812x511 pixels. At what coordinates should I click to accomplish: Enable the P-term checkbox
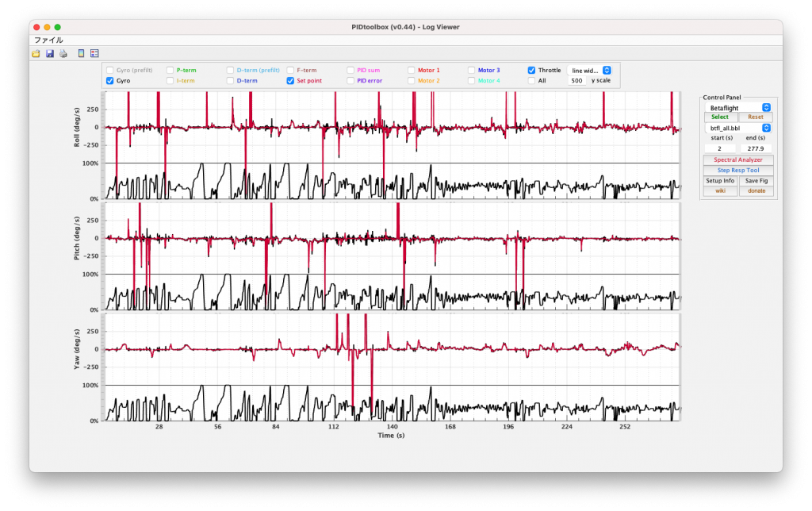(x=170, y=70)
